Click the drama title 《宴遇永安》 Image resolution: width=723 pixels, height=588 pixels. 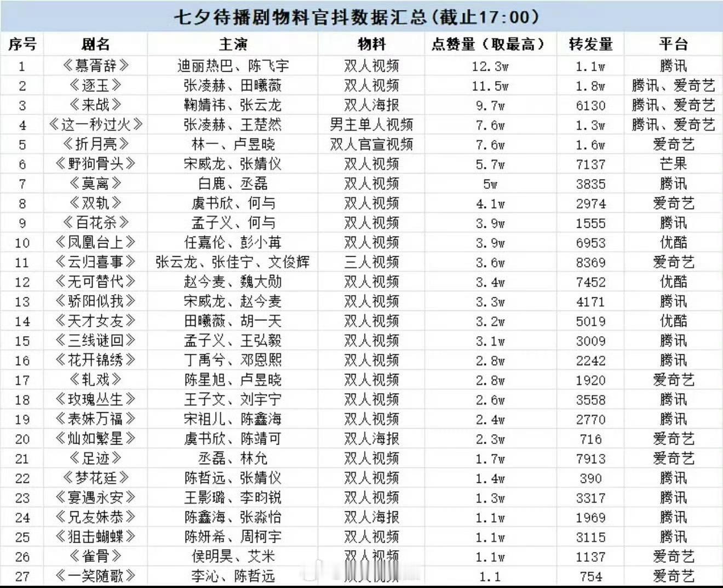[96, 498]
